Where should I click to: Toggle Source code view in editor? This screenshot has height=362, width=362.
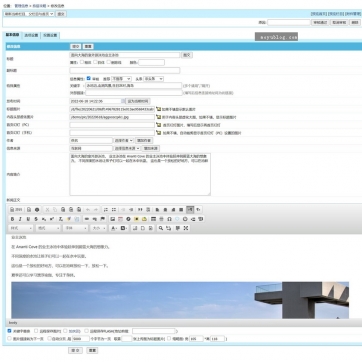(16, 210)
